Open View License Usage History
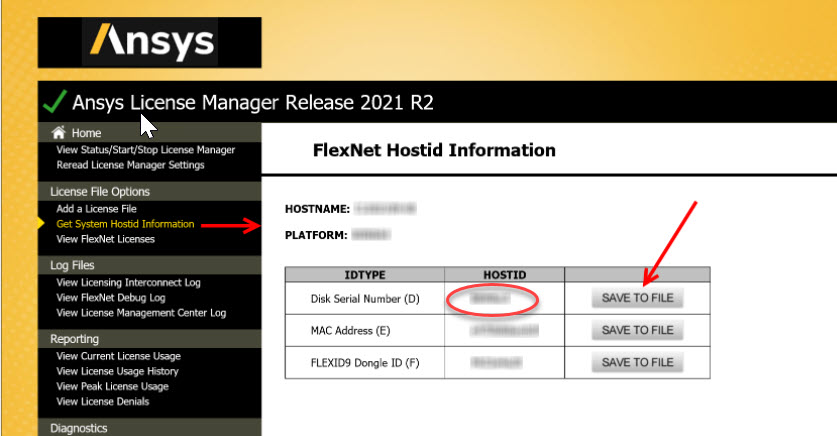 coord(116,371)
